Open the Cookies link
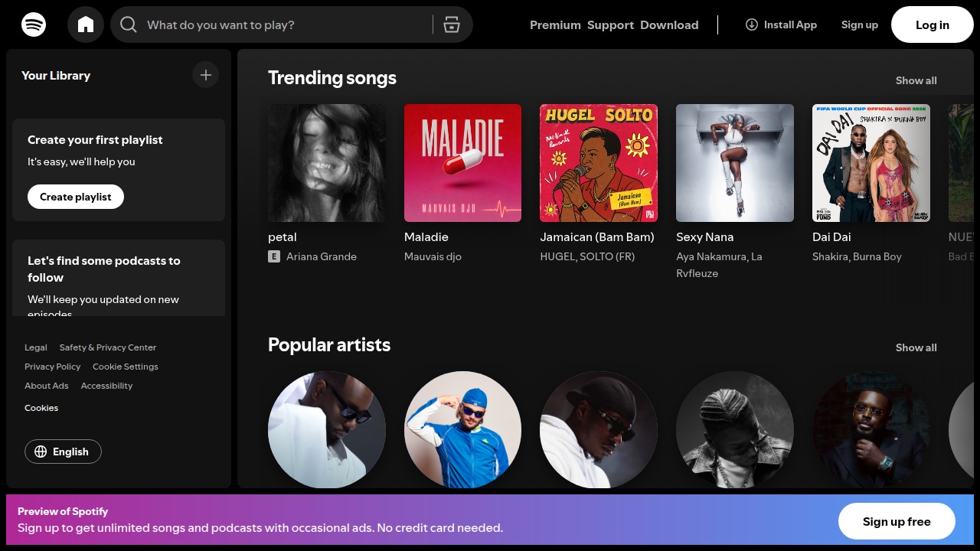 41,408
